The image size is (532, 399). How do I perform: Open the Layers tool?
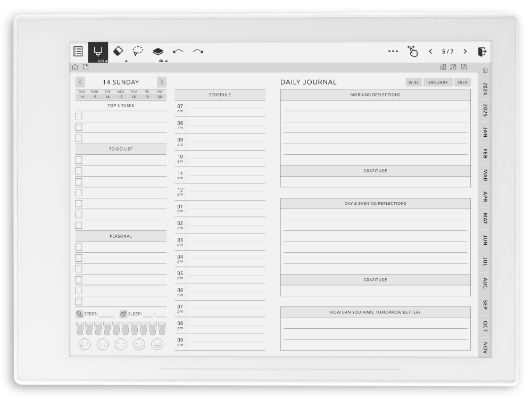point(157,51)
